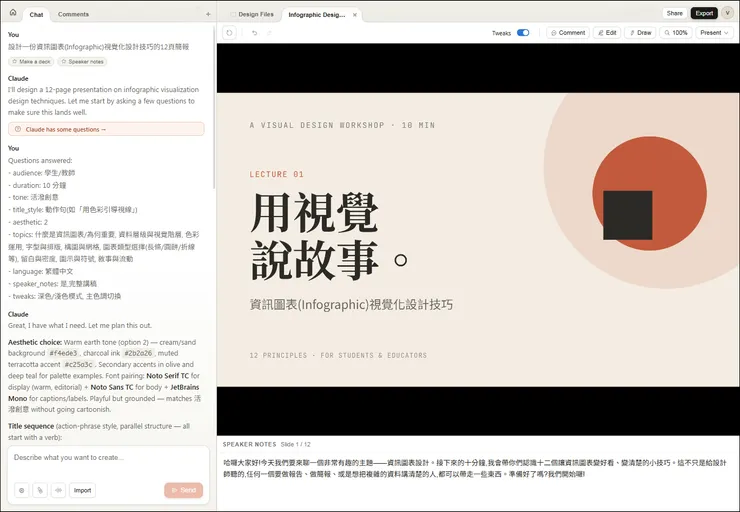Click the Export button
740x512 pixels.
coord(704,13)
